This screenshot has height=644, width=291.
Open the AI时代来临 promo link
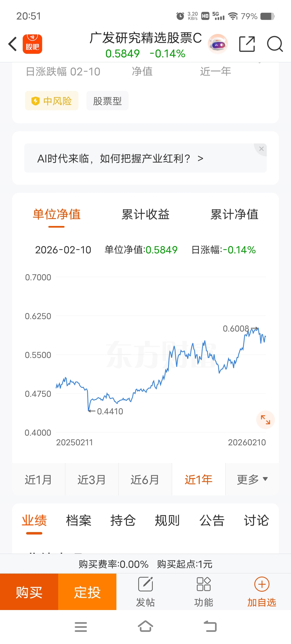point(120,159)
